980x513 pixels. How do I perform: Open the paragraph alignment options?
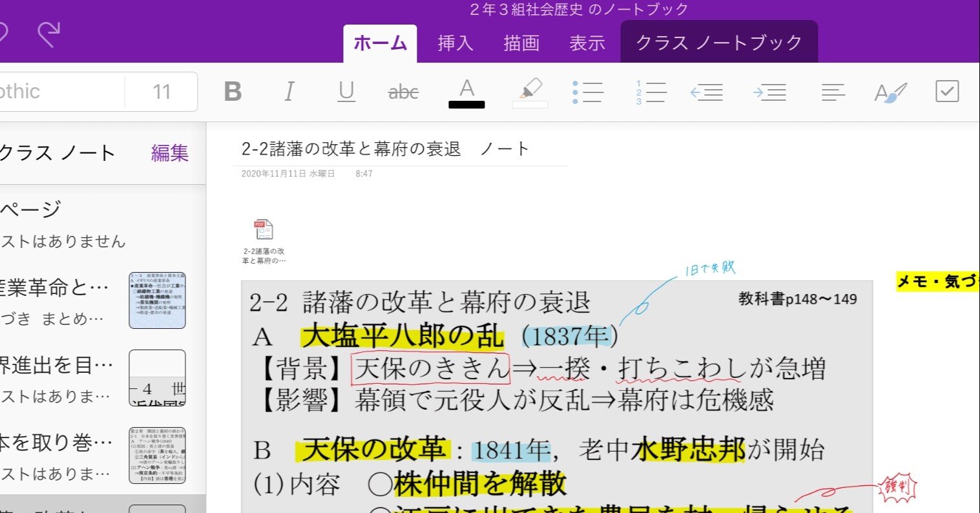tap(833, 92)
